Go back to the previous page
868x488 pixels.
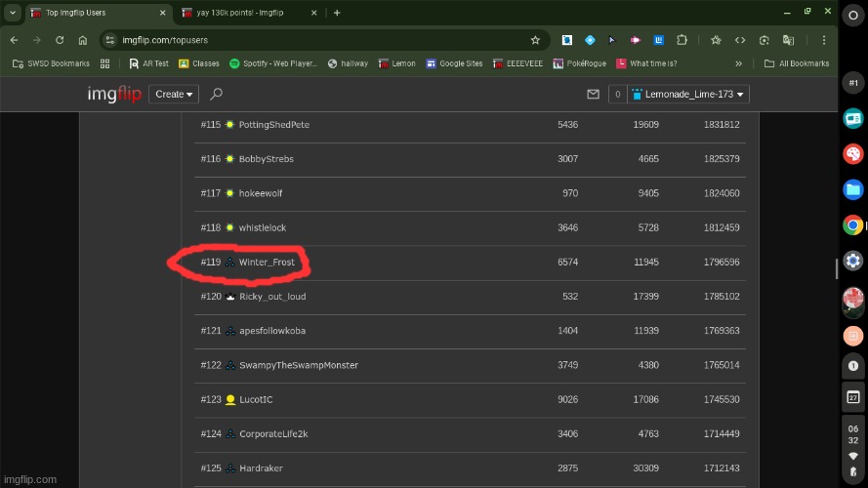coord(14,40)
